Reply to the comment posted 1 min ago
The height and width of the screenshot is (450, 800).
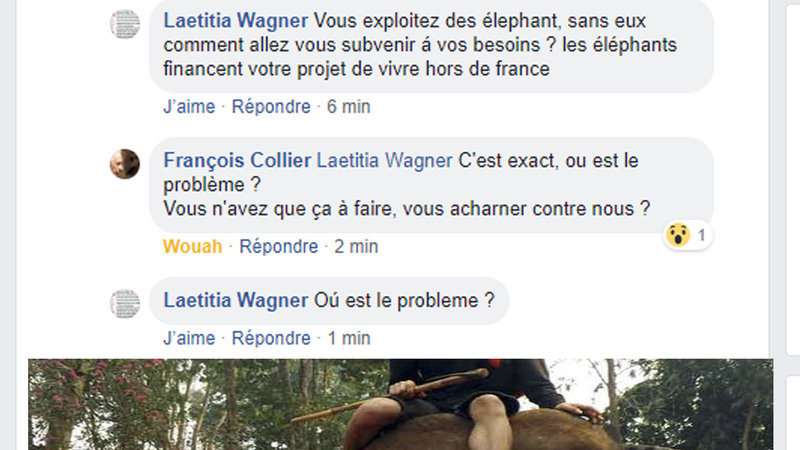point(271,338)
